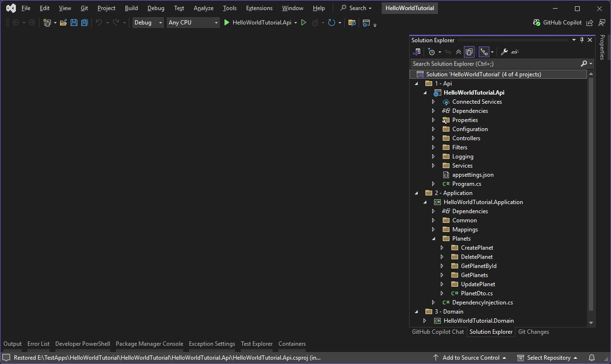The image size is (611, 364).
Task: Select DependencyInjection.cs file
Action: pyautogui.click(x=482, y=303)
